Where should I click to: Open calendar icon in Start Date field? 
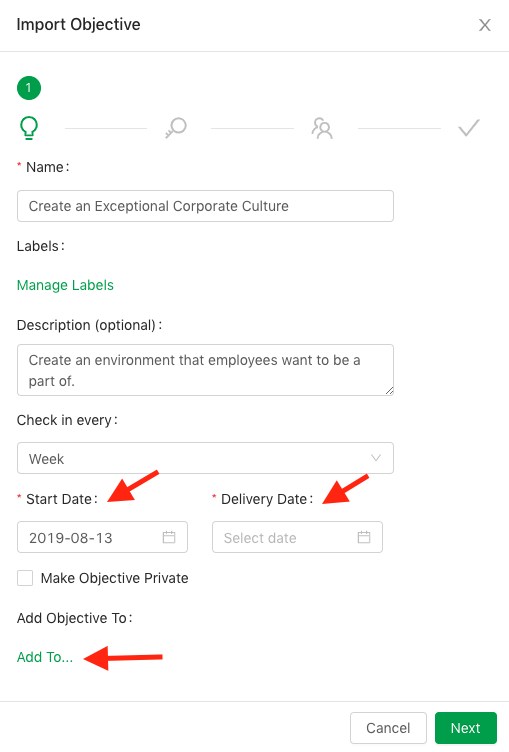(169, 537)
